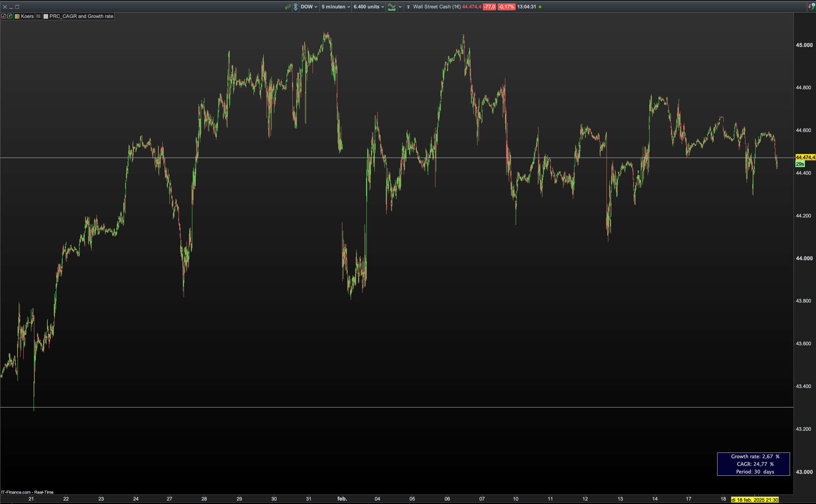Click the green connection status dot
The height and width of the screenshot is (504, 816).
pos(540,7)
